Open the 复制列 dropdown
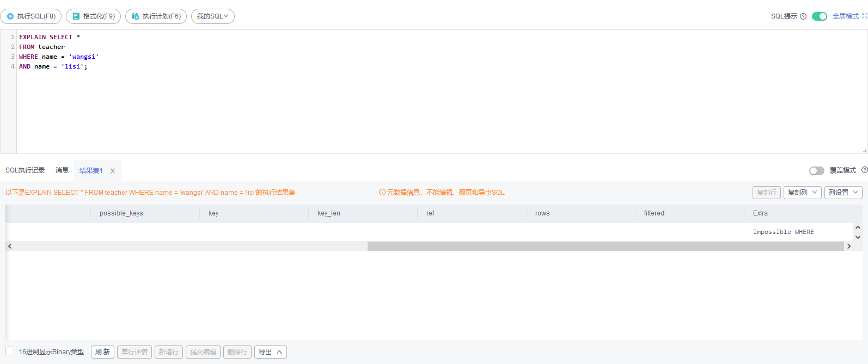This screenshot has width=868, height=364. (x=803, y=193)
